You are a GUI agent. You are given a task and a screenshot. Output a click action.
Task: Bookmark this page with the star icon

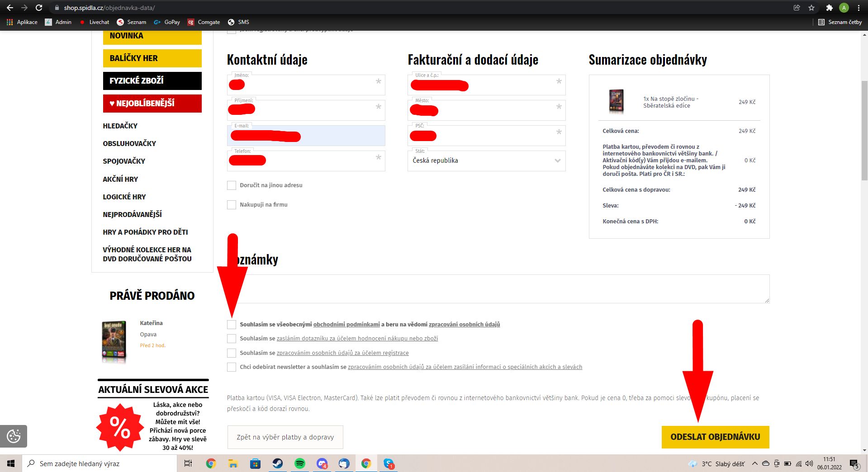pyautogui.click(x=811, y=8)
